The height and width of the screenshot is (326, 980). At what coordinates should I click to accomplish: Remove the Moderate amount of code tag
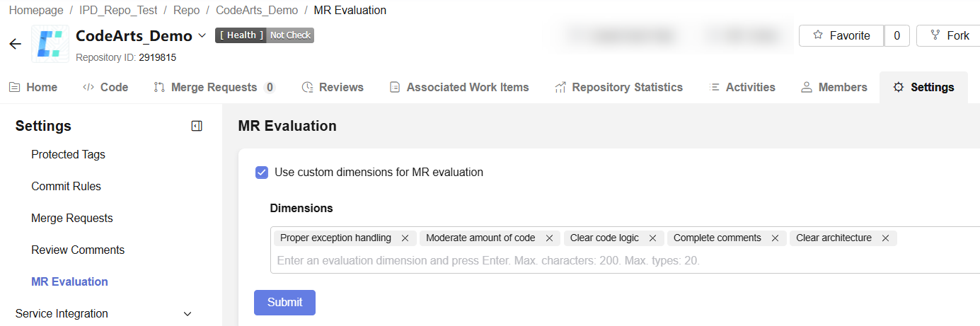[548, 238]
